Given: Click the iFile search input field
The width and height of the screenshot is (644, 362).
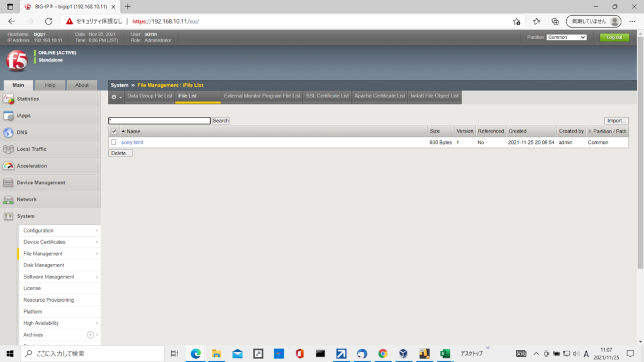Looking at the screenshot, I should click(x=159, y=121).
